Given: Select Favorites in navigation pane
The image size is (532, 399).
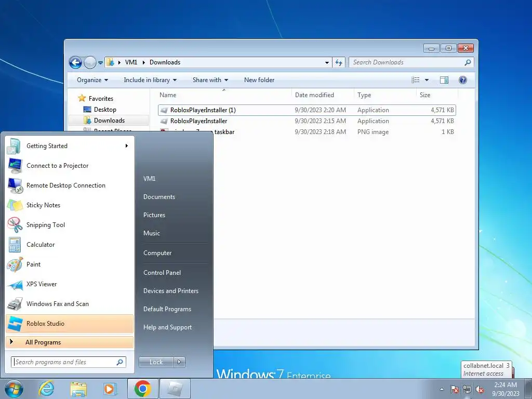Looking at the screenshot, I should (x=101, y=99).
